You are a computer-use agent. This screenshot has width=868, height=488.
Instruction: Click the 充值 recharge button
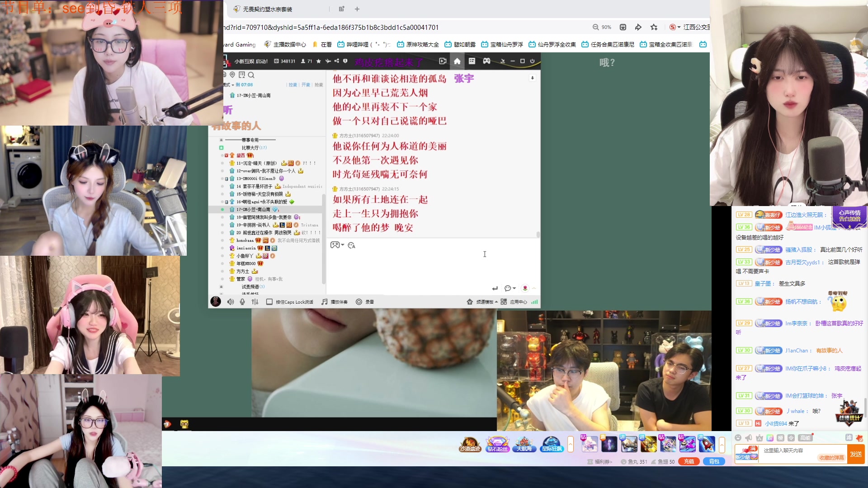[x=689, y=461]
